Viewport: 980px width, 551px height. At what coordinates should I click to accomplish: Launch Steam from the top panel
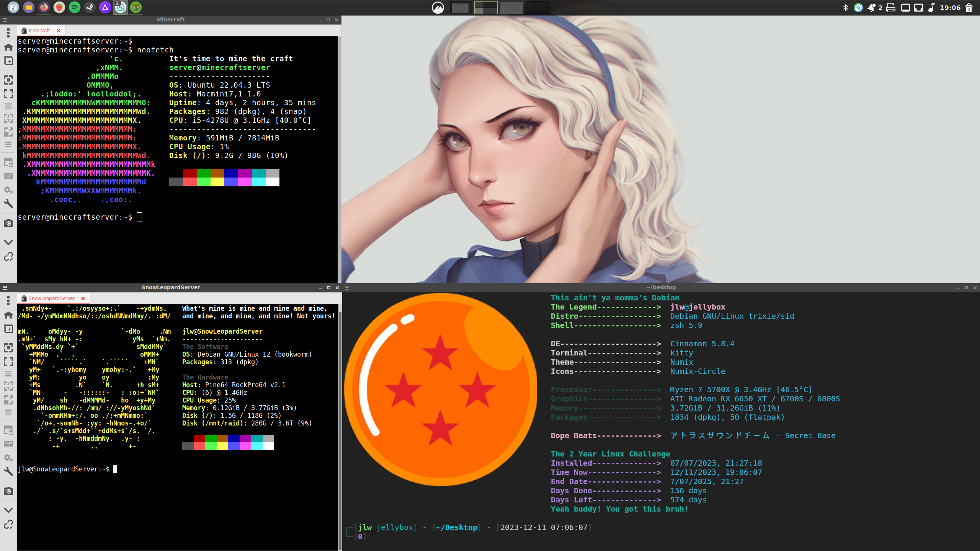point(90,7)
